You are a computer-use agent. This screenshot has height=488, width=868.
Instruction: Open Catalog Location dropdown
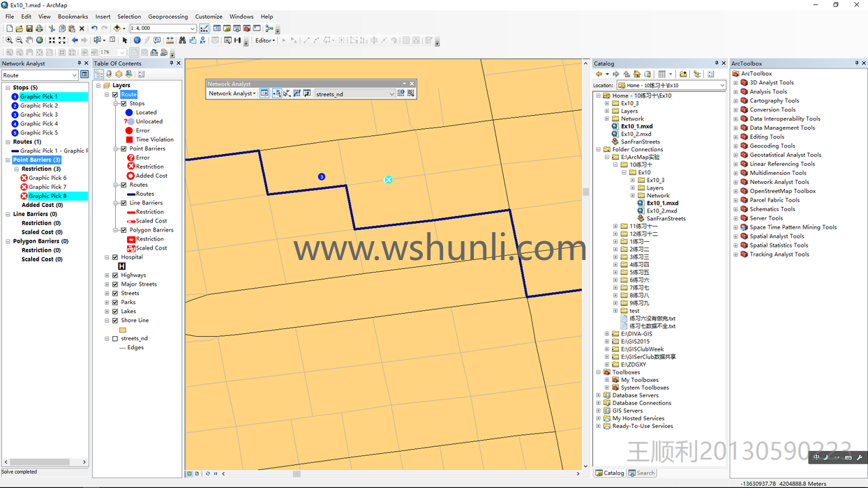click(721, 86)
